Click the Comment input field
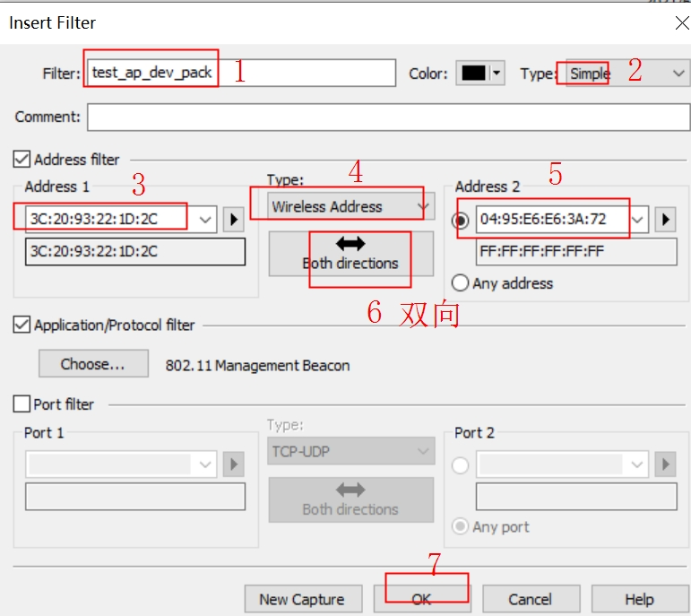 (x=388, y=117)
